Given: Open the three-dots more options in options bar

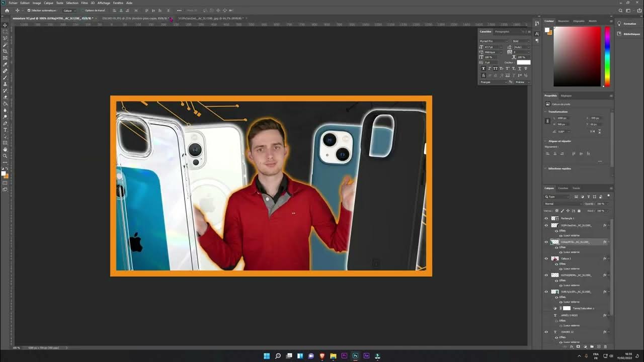Looking at the screenshot, I should click(179, 10).
